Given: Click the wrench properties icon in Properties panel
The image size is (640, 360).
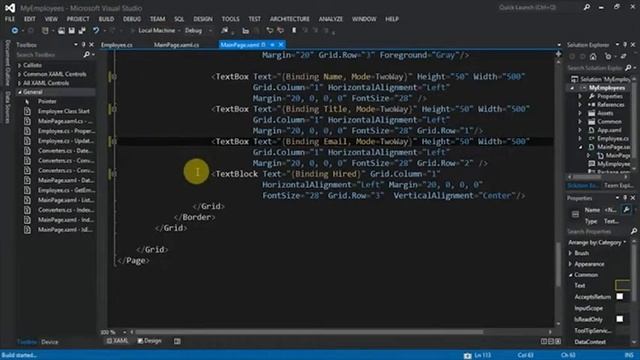Looking at the screenshot, I should tap(626, 210).
